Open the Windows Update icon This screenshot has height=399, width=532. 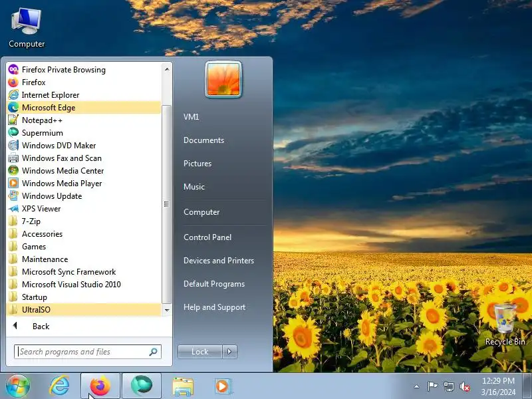(x=13, y=196)
